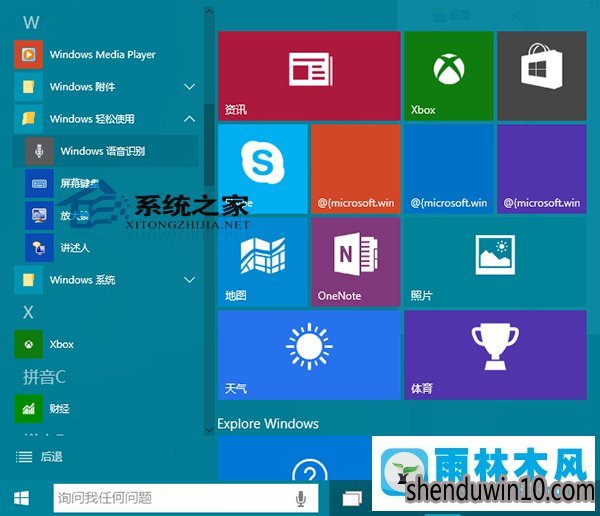Open the Xbox icon in the app list

click(28, 345)
